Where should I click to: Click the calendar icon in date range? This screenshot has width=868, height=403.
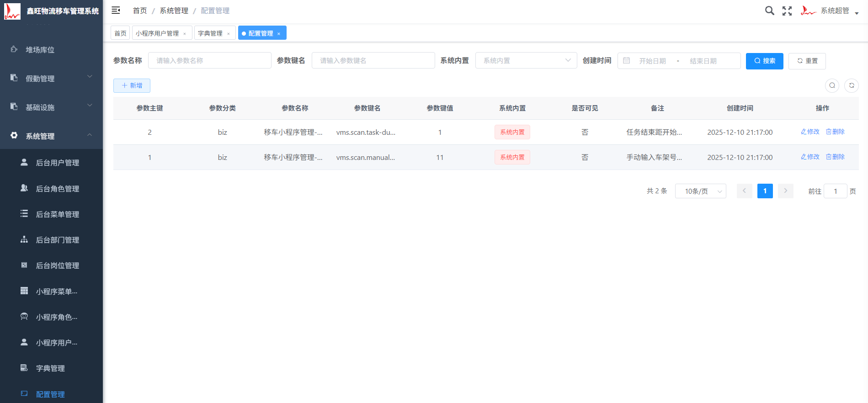pos(627,60)
